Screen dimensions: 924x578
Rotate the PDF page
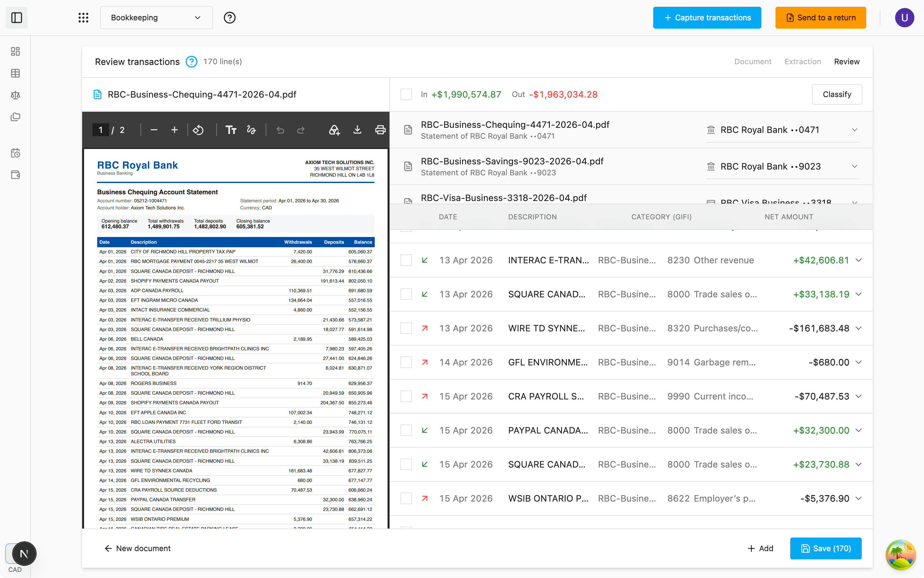pos(198,130)
